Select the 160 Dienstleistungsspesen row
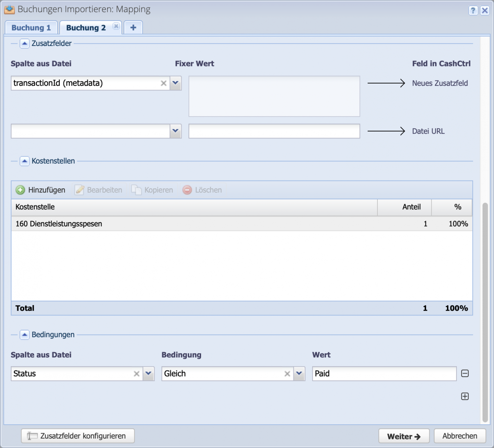This screenshot has height=448, width=494. [x=139, y=224]
